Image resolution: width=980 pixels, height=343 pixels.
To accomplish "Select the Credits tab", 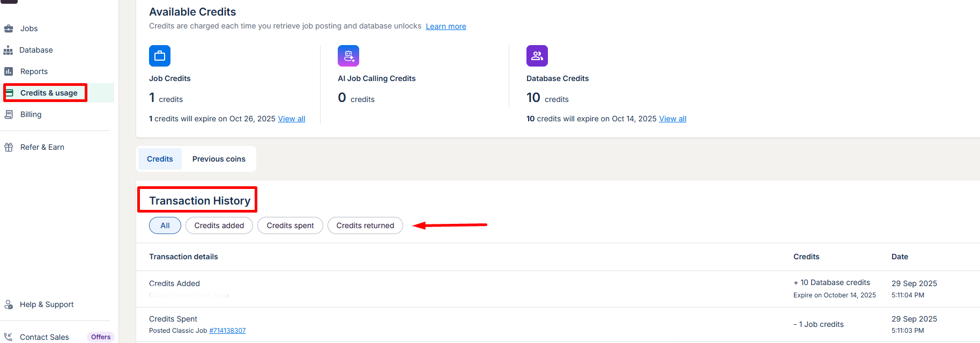I will click(x=160, y=159).
